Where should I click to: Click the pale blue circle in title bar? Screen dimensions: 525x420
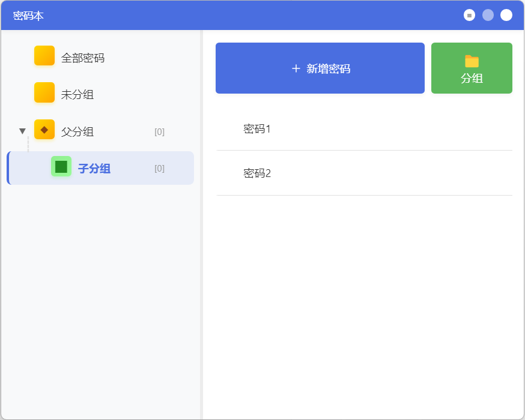[488, 15]
